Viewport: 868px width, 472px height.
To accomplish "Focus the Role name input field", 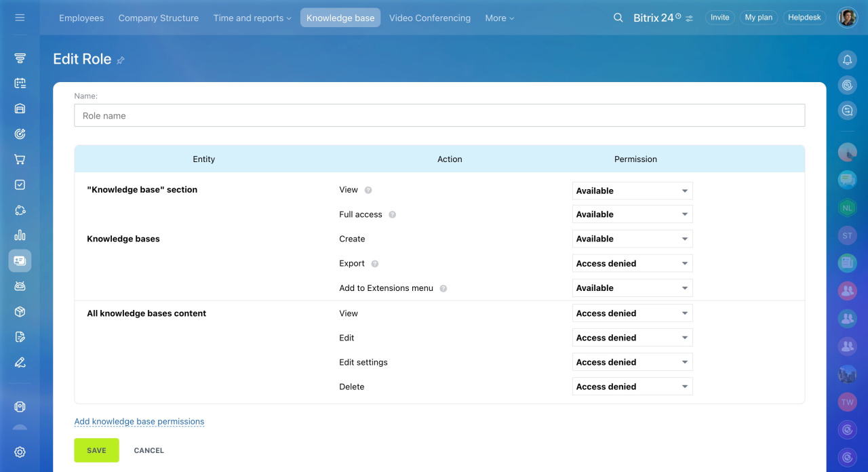I will click(439, 116).
